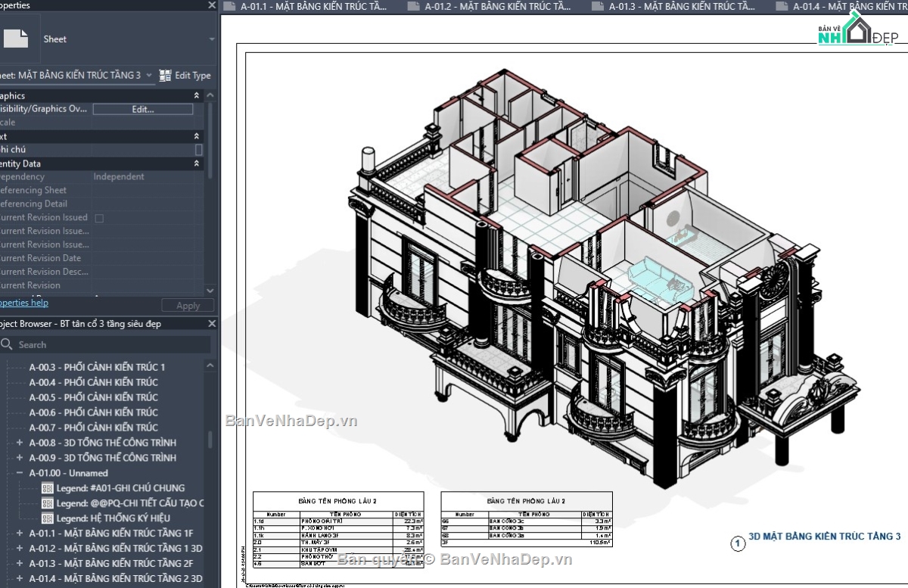Select sheet A-00.5 - PHỐI CẢNH KIẾN TRÚC
Viewport: 908px width, 588px height.
coord(94,397)
